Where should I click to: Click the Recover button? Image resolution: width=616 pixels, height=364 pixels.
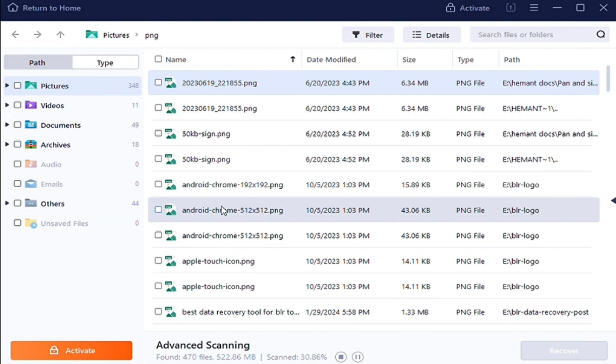(x=564, y=350)
